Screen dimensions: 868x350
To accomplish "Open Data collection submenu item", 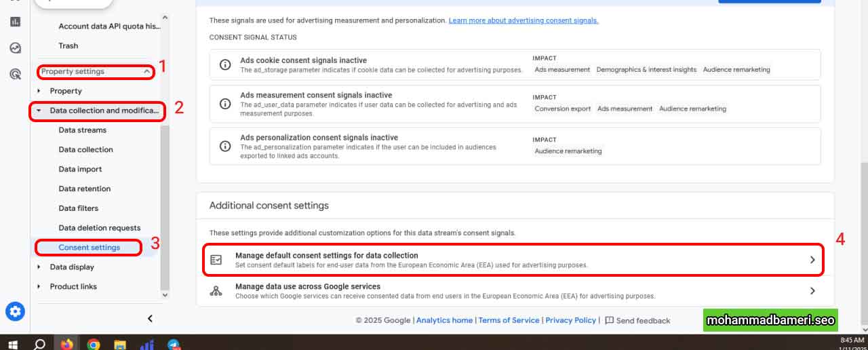I will coord(86,149).
